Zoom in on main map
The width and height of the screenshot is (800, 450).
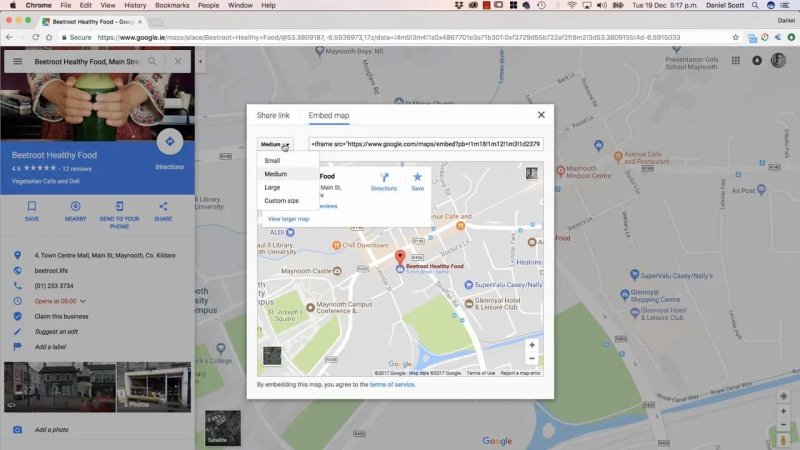(784, 411)
